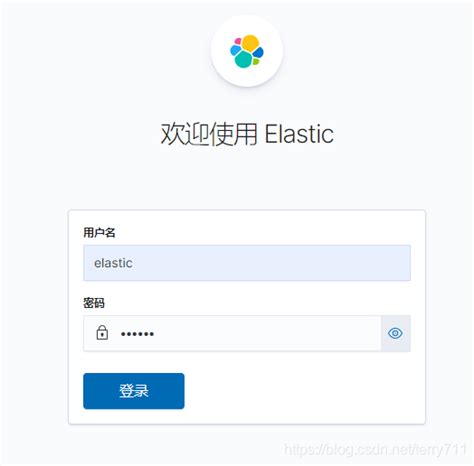
Task: Click the prefilled "elastic" username text
Action: [x=113, y=263]
